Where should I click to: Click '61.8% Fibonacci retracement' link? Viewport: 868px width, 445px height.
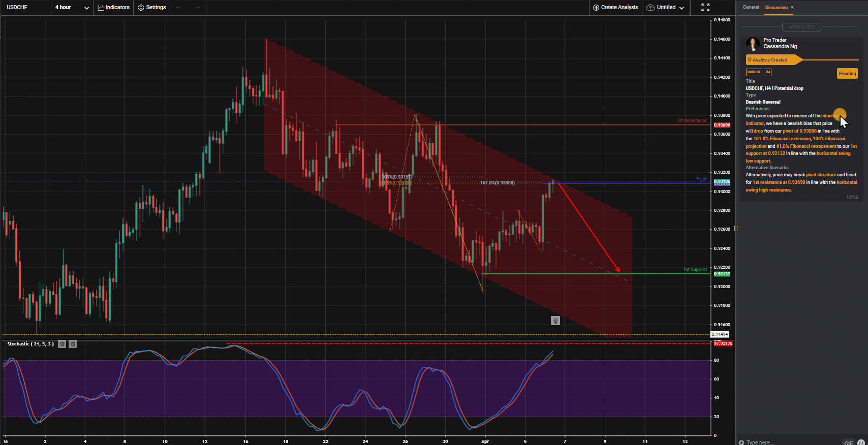click(x=806, y=146)
